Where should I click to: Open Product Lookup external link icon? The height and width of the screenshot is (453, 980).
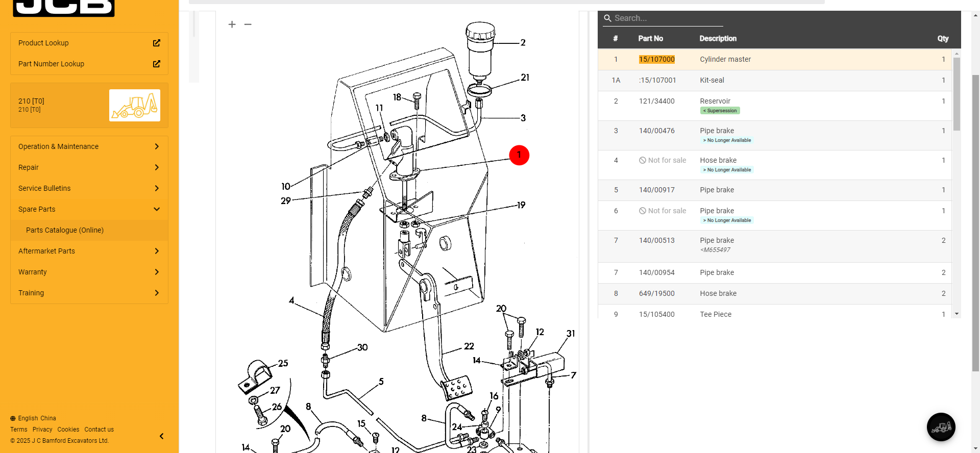point(157,43)
